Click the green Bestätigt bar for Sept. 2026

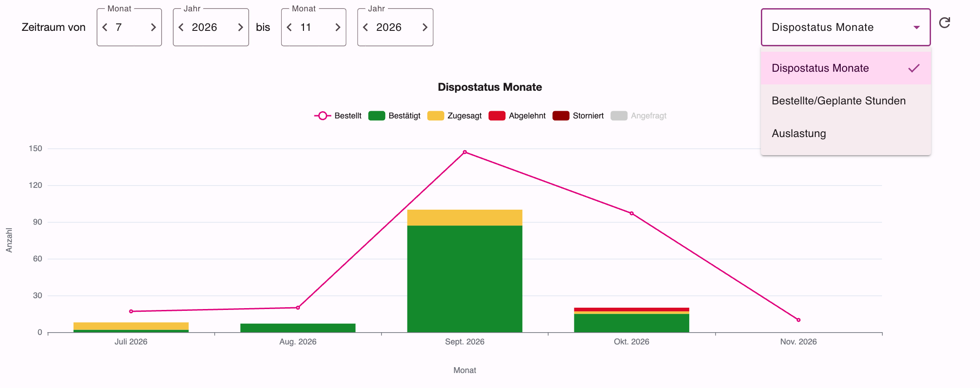point(465,279)
